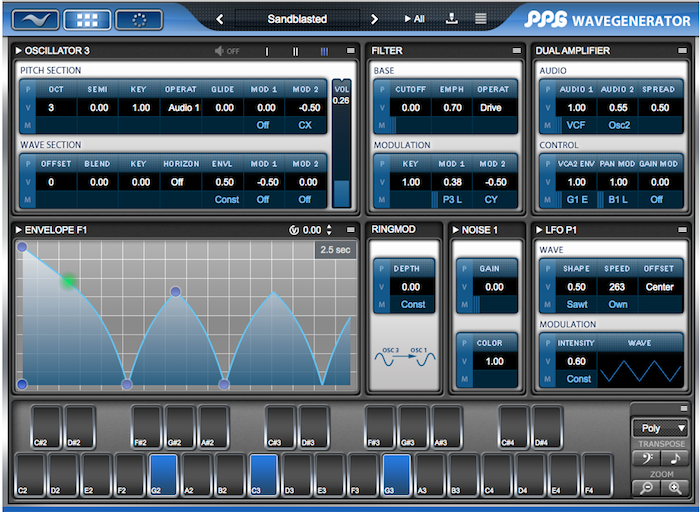Screen dimensions: 700x512
Task: Transpose up with note button
Action: [675, 458]
